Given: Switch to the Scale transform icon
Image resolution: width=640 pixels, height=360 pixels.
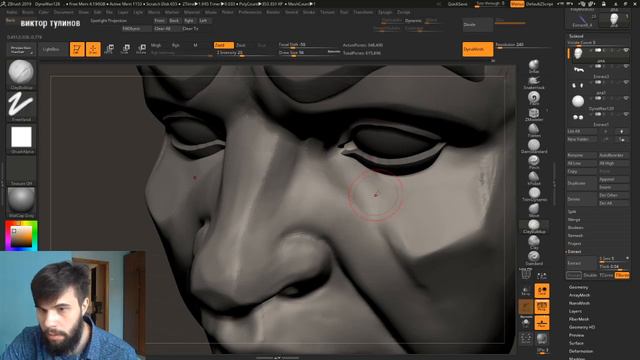Looking at the screenshot, I should pos(125,49).
